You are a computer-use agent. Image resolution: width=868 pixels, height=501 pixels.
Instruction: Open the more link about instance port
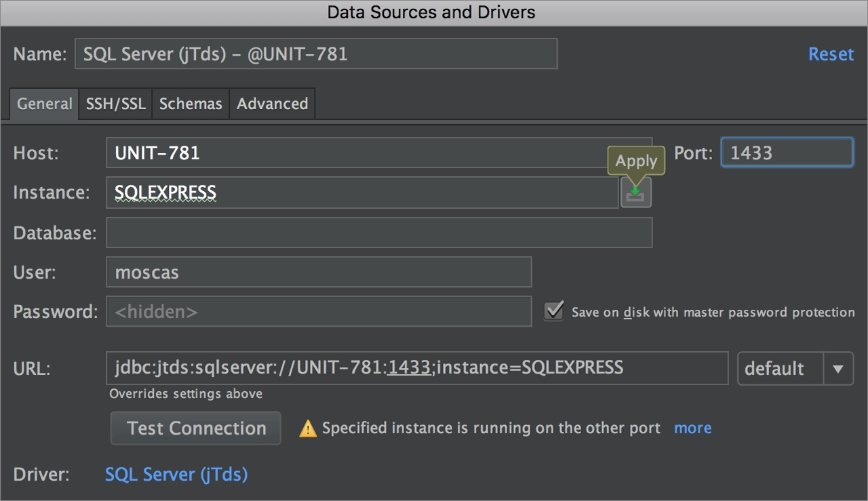(692, 428)
